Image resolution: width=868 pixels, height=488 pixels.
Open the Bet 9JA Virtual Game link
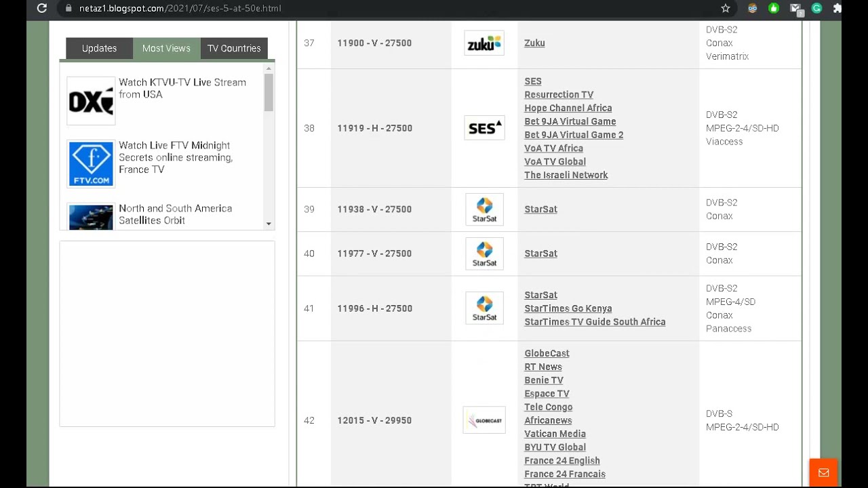570,121
